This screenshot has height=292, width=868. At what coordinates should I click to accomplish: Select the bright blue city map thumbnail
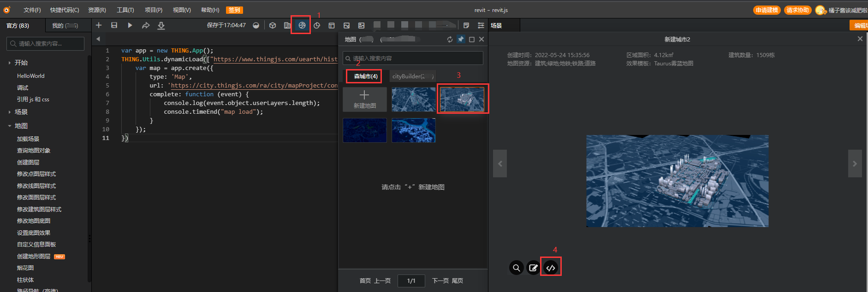click(x=413, y=130)
